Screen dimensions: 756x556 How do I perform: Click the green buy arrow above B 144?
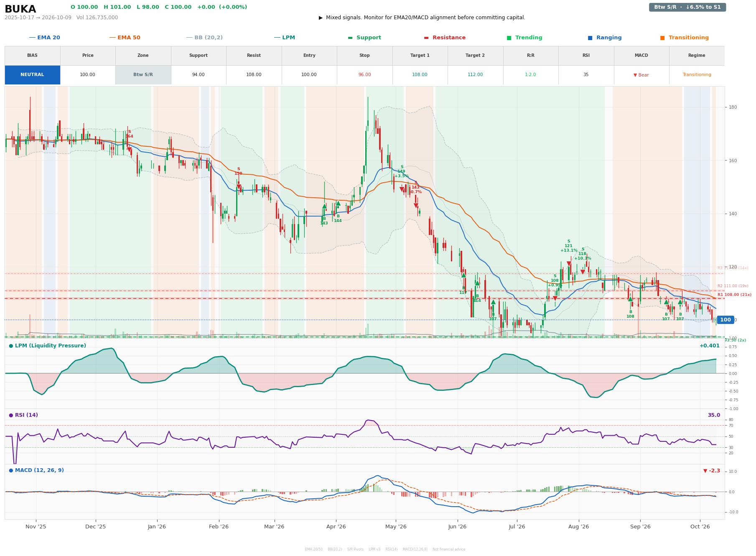tap(338, 204)
